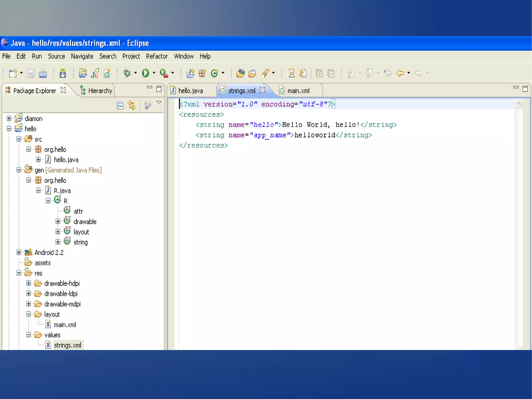Collapse the gen Generated Java Files folder

pyautogui.click(x=19, y=170)
